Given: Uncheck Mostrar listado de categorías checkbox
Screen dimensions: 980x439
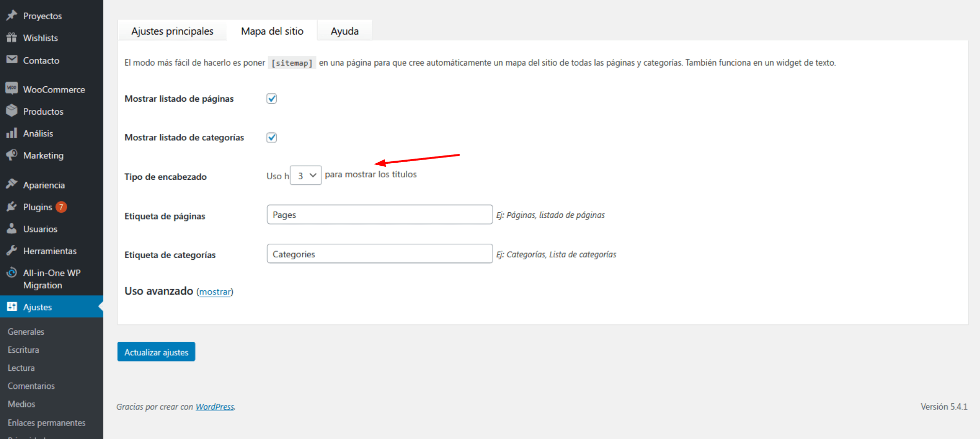Looking at the screenshot, I should pos(272,137).
